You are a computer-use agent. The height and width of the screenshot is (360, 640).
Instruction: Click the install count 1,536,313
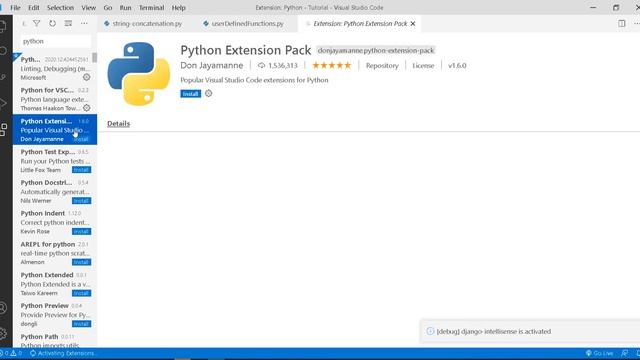pyautogui.click(x=278, y=65)
